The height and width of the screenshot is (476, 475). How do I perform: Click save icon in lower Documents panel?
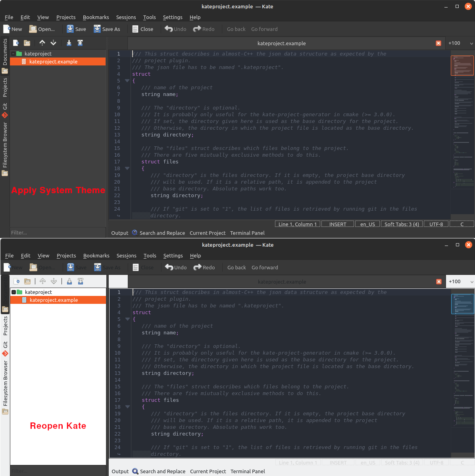[69, 281]
